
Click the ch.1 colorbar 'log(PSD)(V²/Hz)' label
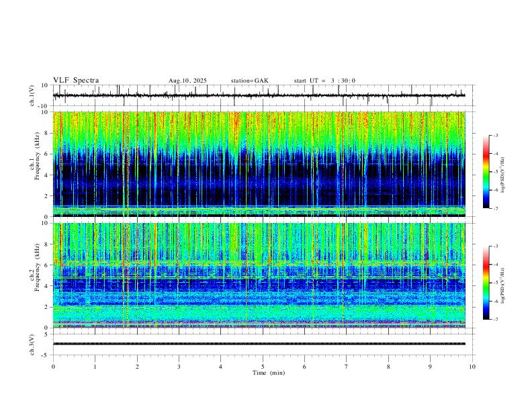[503, 175]
